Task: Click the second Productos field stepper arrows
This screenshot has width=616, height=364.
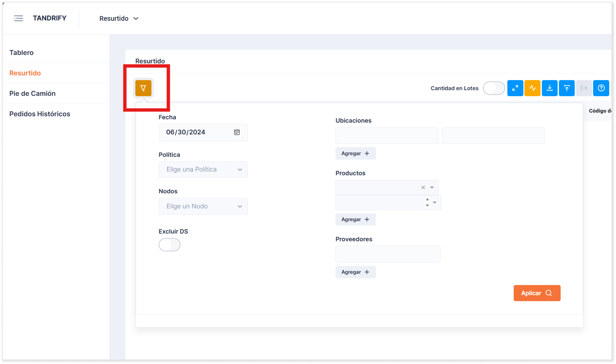Action: tap(427, 203)
